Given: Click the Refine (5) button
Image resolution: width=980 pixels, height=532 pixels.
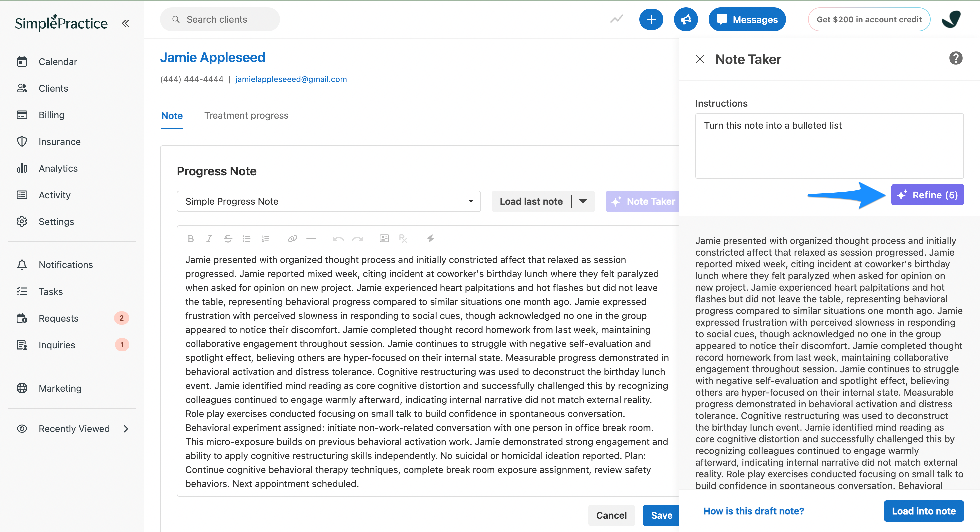Looking at the screenshot, I should pos(927,195).
